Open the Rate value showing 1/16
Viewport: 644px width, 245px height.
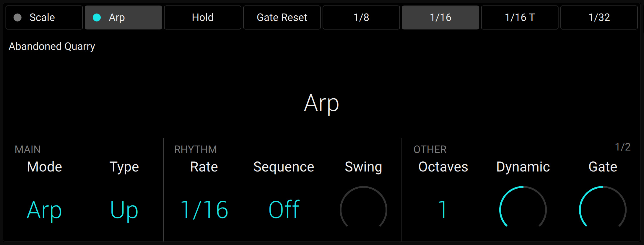[204, 210]
